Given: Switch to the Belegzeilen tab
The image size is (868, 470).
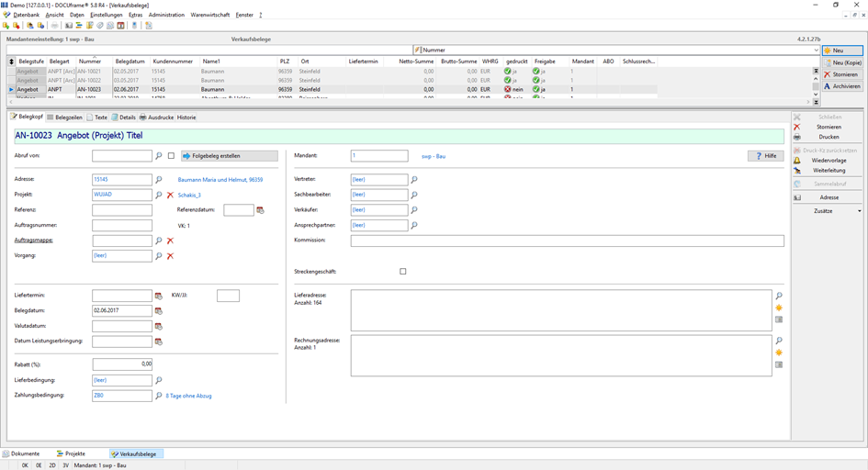Looking at the screenshot, I should (65, 117).
